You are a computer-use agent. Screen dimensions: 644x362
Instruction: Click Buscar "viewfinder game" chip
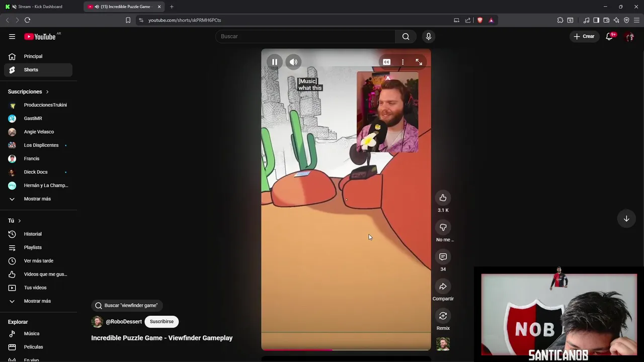pyautogui.click(x=127, y=305)
